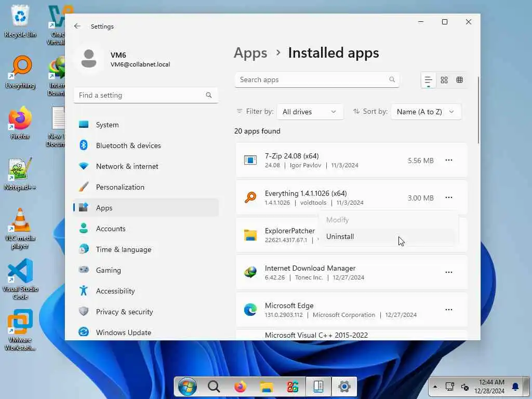This screenshot has height=399, width=532.
Task: Select VMware Workstation desktop shortcut
Action: click(x=20, y=330)
